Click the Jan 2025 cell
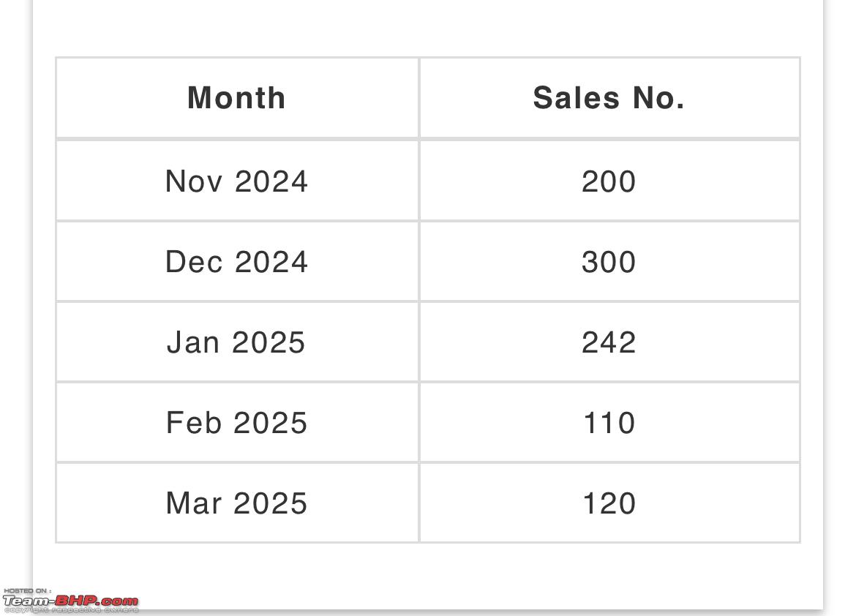The image size is (856, 616). (237, 342)
